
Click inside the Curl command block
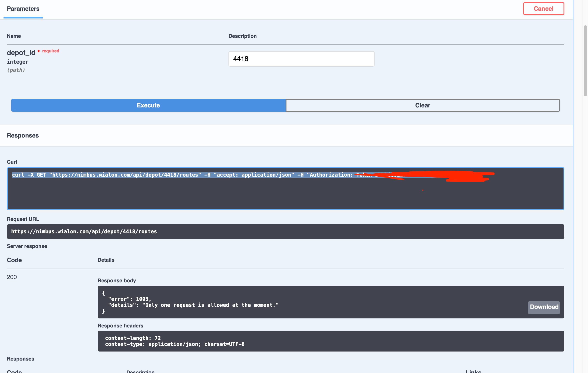pyautogui.click(x=285, y=193)
